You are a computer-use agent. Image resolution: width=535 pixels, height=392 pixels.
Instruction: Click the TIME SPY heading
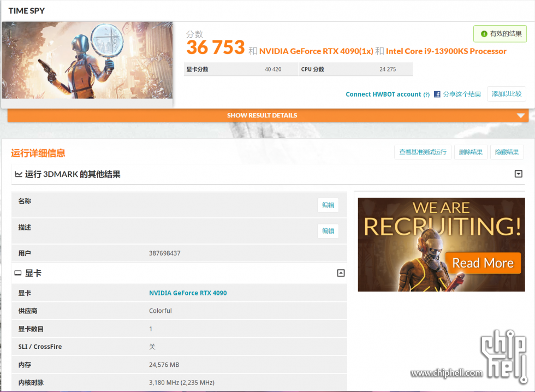(27, 10)
